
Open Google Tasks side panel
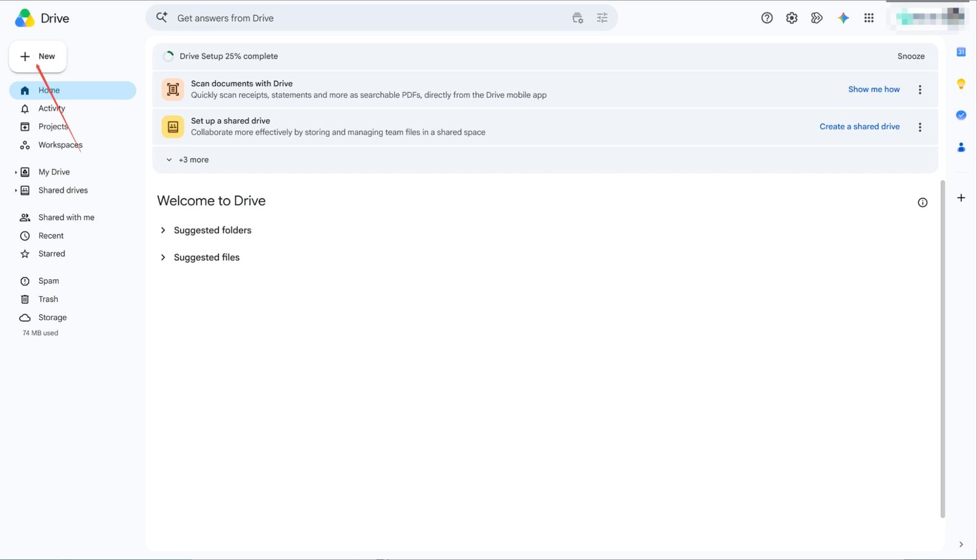pos(961,115)
